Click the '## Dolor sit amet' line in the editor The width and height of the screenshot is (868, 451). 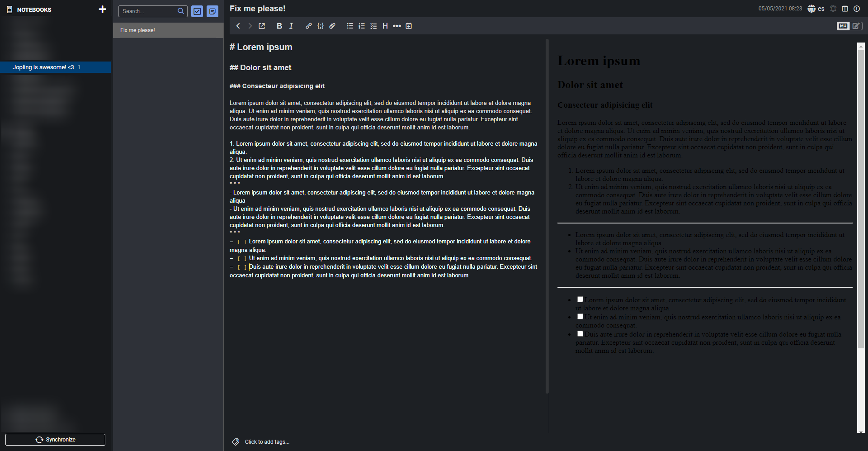click(260, 67)
